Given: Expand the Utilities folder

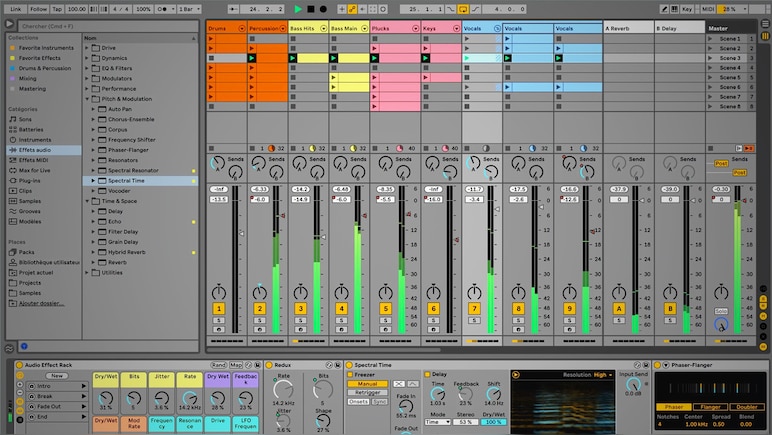Looking at the screenshot, I should (87, 273).
